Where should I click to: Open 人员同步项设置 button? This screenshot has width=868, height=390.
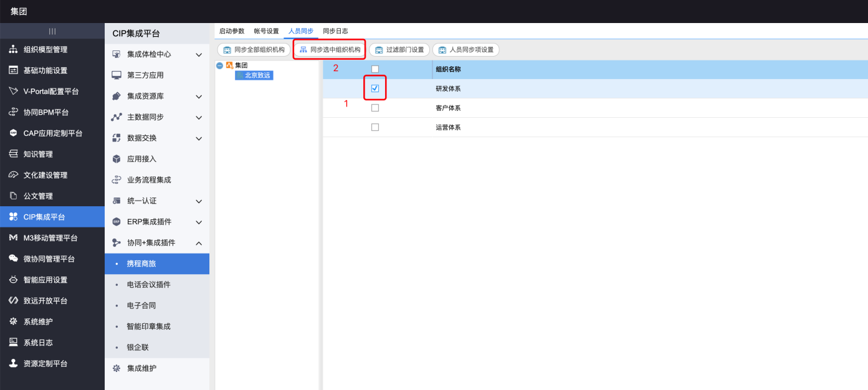466,50
